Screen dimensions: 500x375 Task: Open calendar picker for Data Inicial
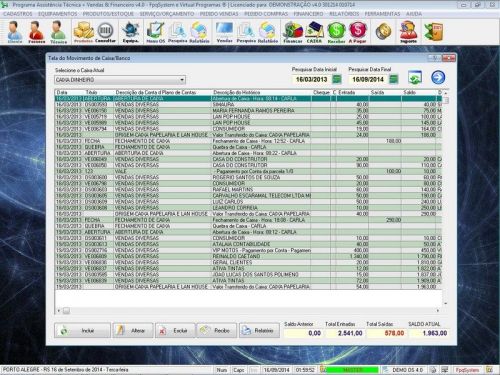(337, 79)
